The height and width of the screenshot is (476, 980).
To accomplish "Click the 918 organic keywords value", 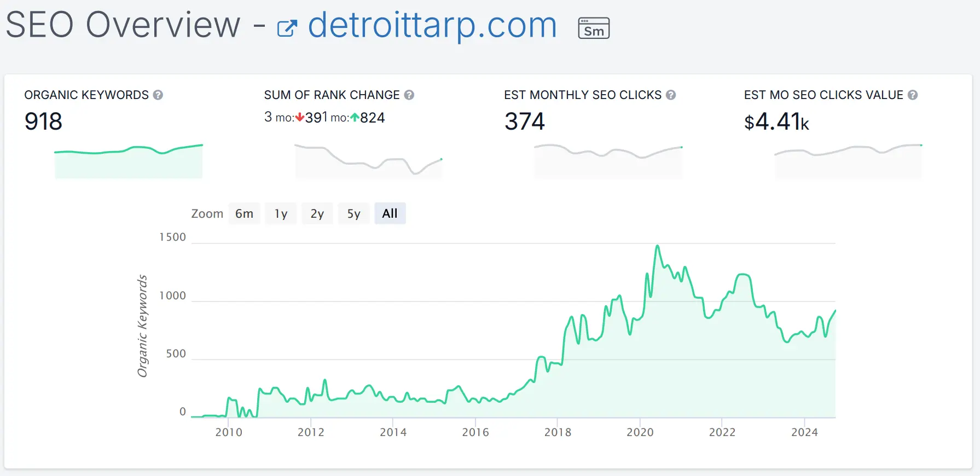I will (x=43, y=121).
